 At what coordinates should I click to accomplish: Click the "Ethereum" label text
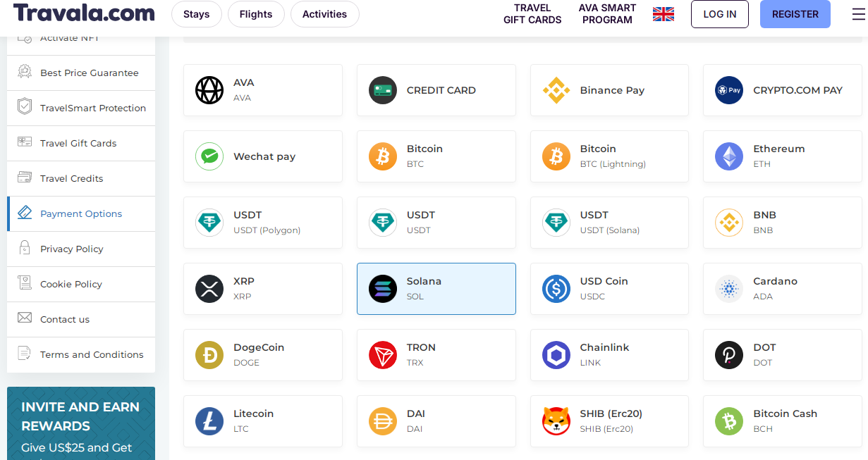[779, 149]
